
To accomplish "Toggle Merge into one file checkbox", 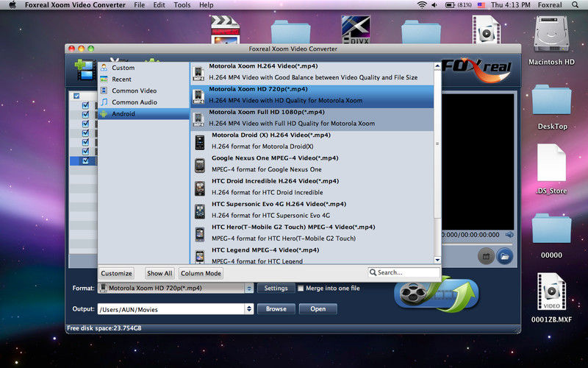I will (301, 289).
